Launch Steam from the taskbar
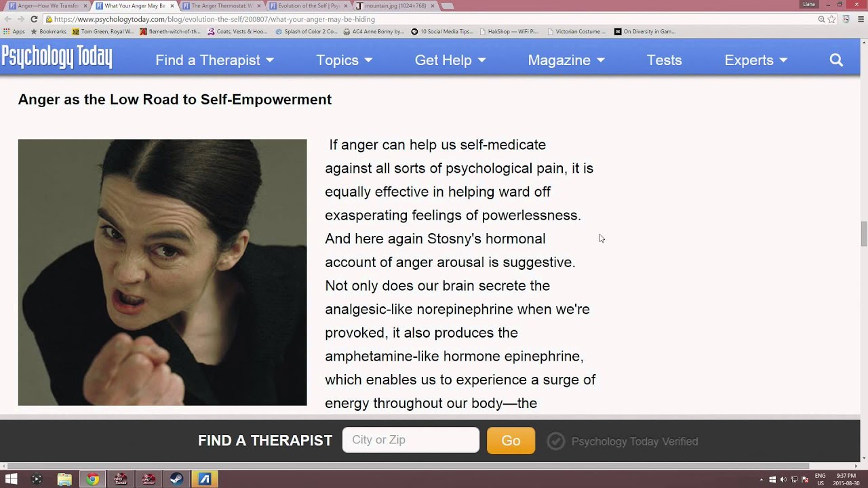 [176, 479]
